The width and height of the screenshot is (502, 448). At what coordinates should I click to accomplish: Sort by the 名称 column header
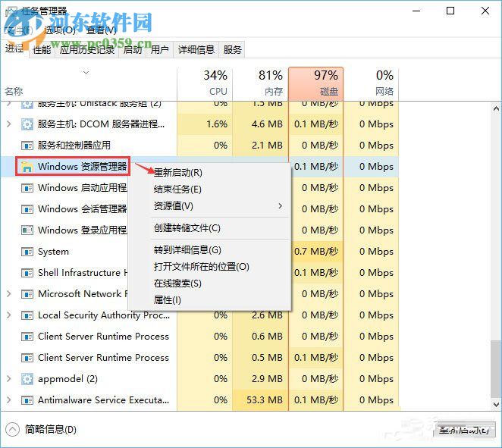coord(89,84)
